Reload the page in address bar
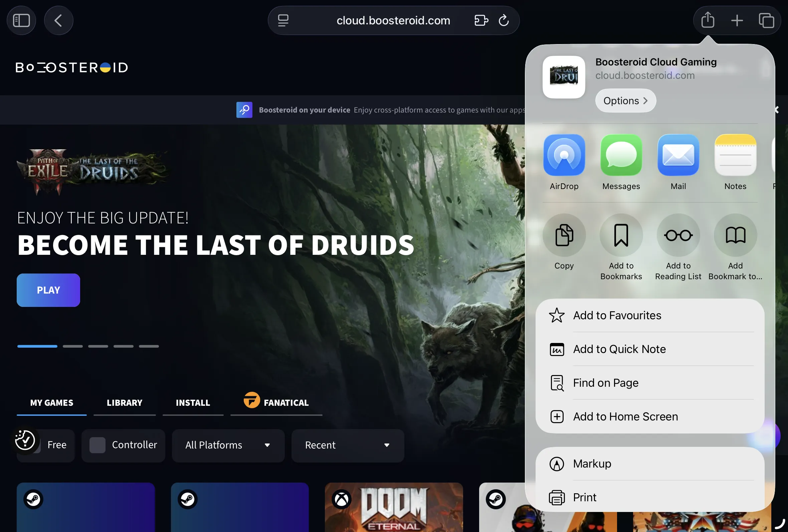The image size is (788, 532). click(504, 20)
